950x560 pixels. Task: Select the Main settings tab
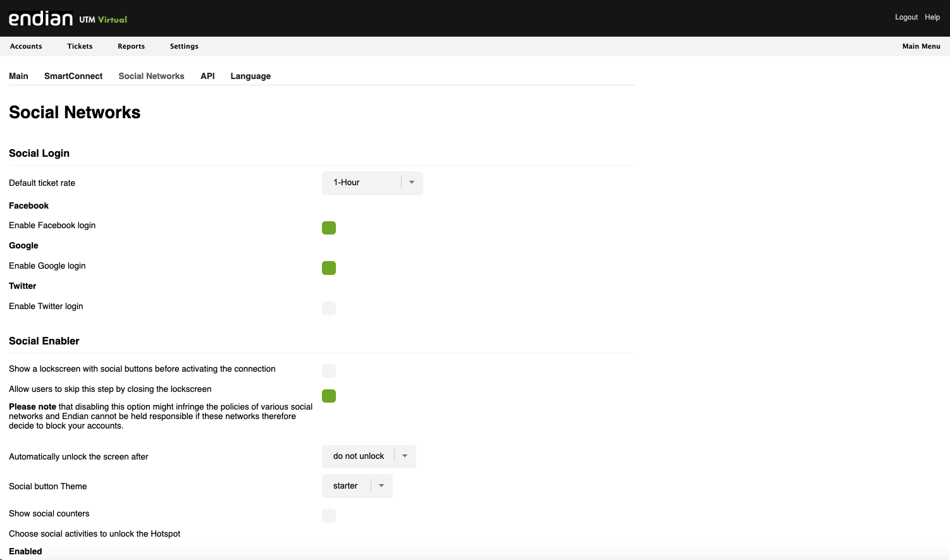pos(18,76)
